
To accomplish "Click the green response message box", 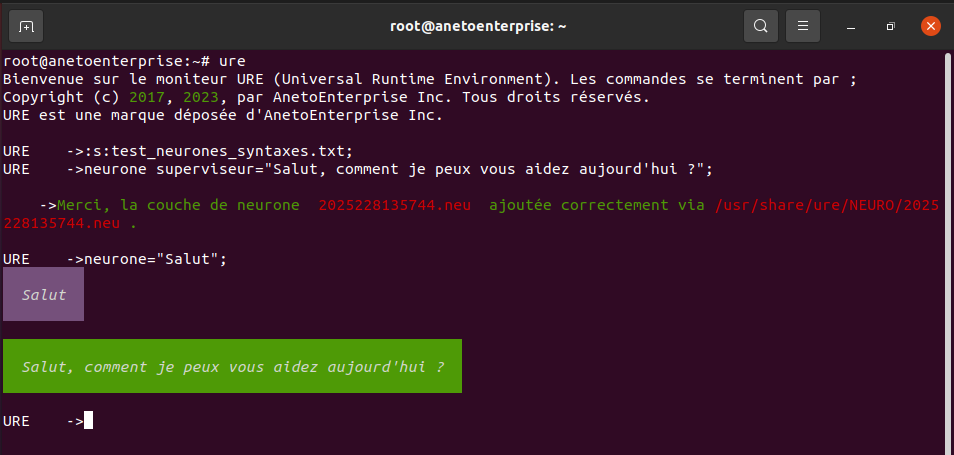I will click(232, 366).
